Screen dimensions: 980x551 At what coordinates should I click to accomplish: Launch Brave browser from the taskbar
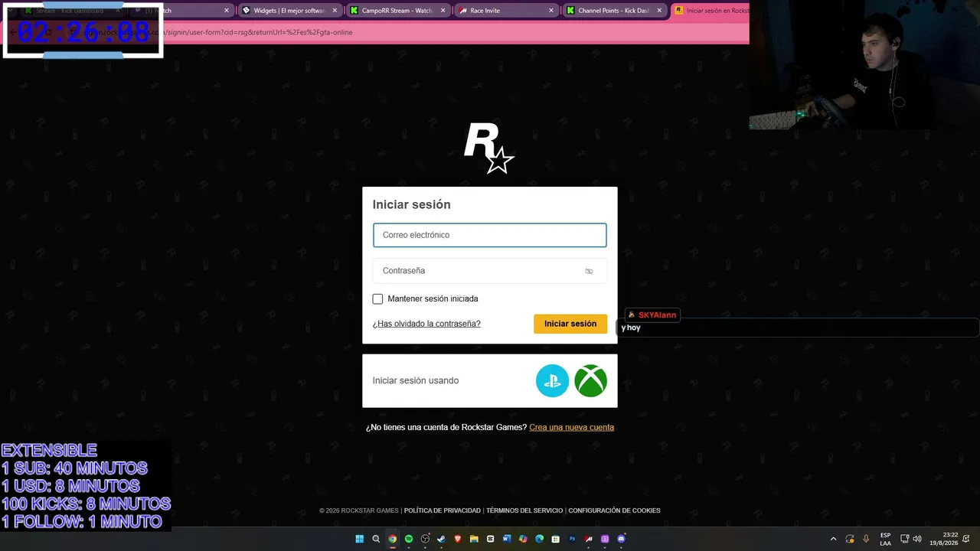click(458, 539)
